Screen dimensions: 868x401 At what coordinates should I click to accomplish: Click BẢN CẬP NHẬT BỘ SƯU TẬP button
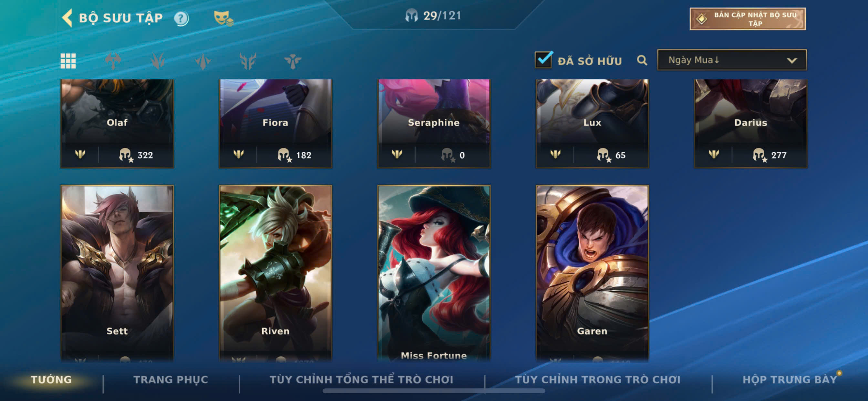tap(748, 19)
